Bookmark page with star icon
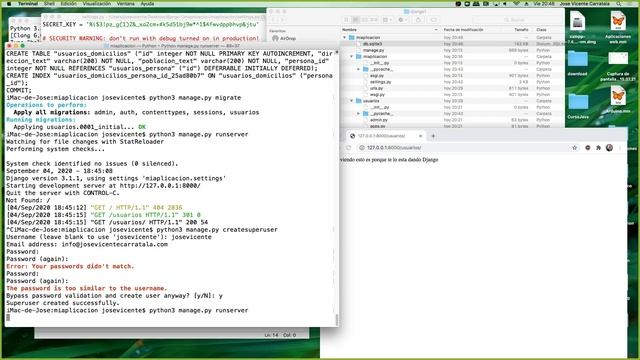This screenshot has height=360, width=640. [575, 148]
